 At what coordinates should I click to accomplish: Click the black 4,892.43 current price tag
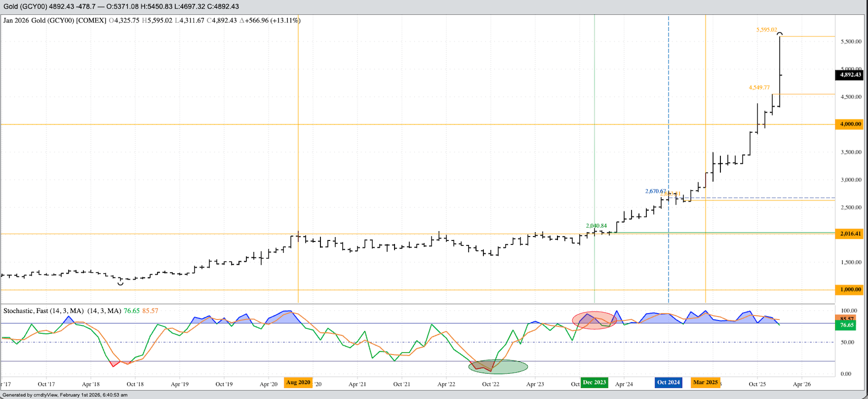click(850, 75)
